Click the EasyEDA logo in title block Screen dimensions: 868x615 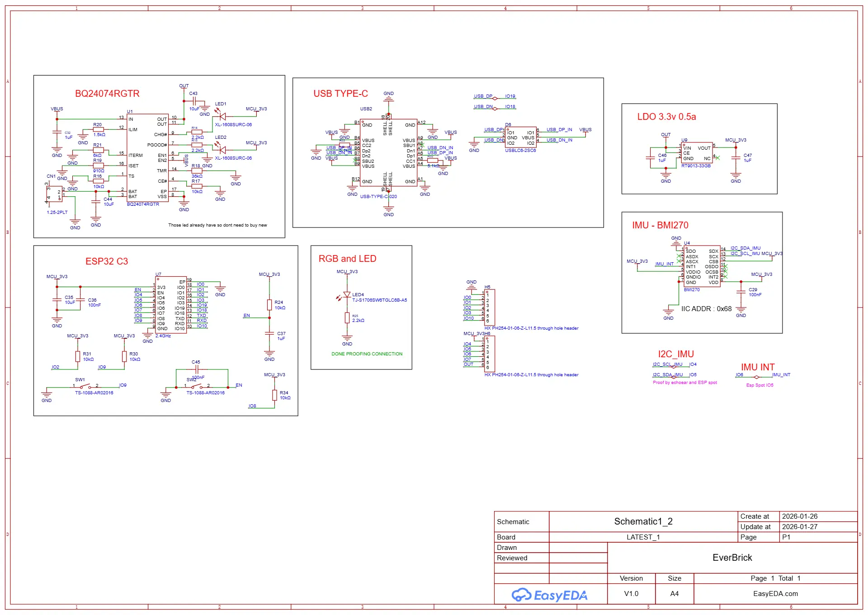[x=549, y=595]
